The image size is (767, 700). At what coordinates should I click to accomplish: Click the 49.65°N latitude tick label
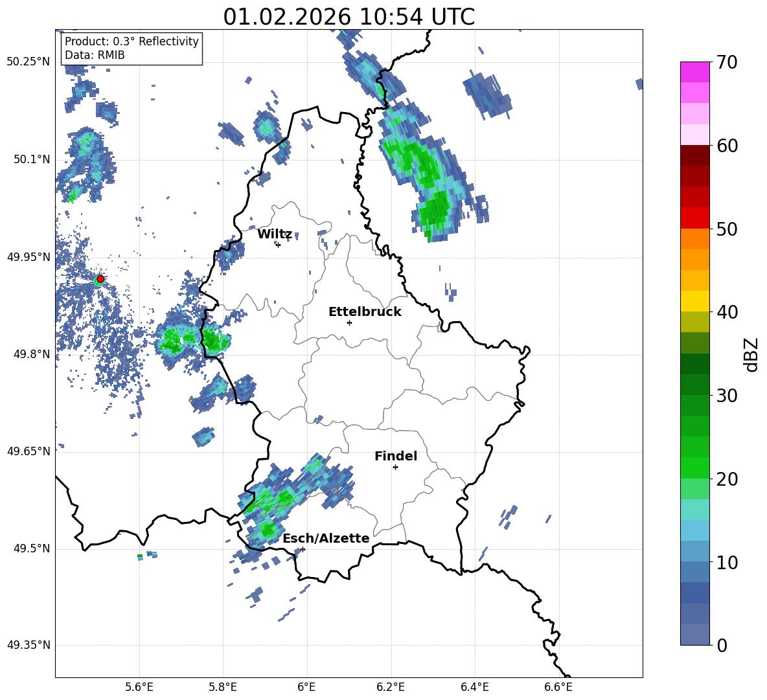(x=29, y=451)
